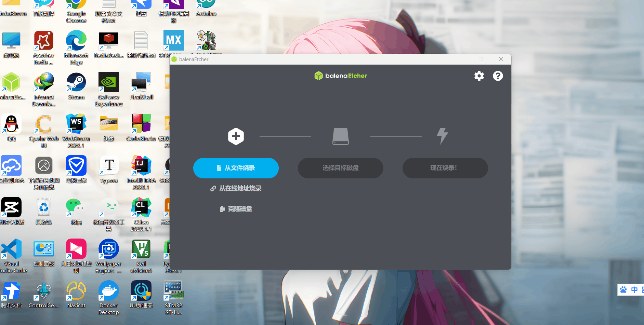The image size is (644, 325).
Task: Open CodeBlocks desktop shortcut
Action: pyautogui.click(x=141, y=128)
